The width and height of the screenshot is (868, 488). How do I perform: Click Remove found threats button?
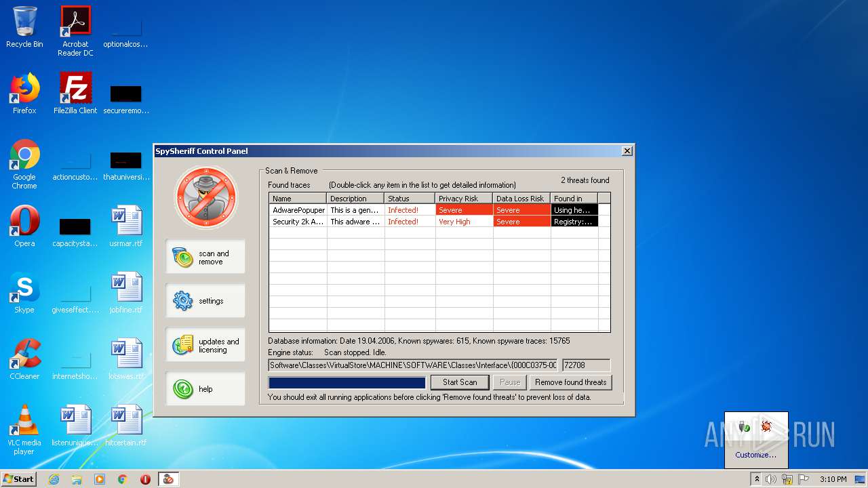(x=570, y=382)
